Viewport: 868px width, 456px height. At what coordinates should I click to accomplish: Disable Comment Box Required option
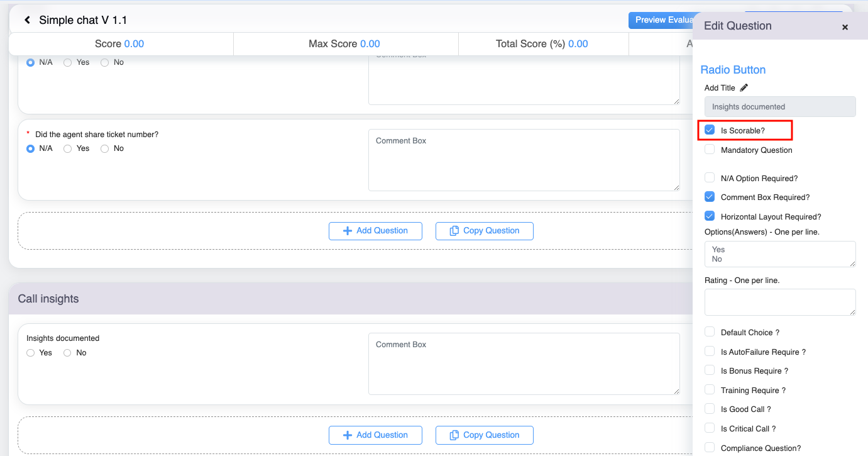710,197
